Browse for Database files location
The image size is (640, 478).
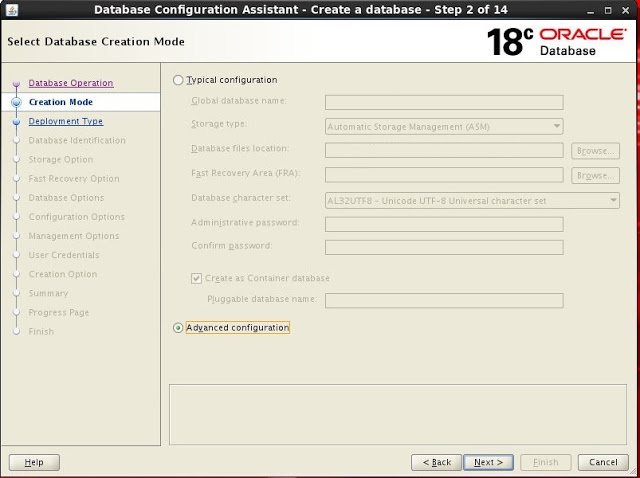point(595,151)
